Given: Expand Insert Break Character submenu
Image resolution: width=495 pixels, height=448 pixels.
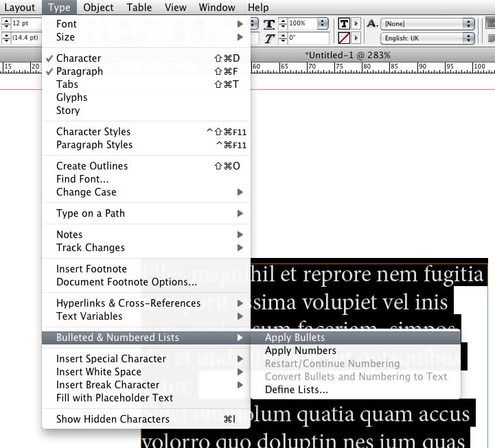Looking at the screenshot, I should click(x=146, y=385).
